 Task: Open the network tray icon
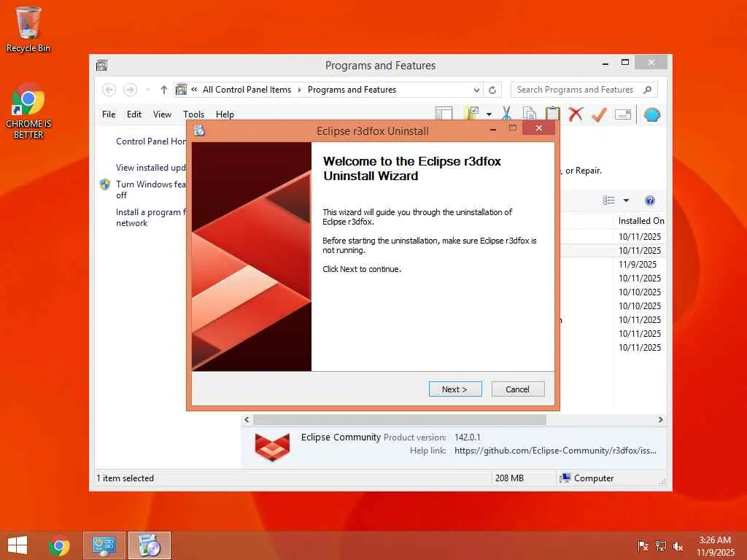(x=660, y=546)
